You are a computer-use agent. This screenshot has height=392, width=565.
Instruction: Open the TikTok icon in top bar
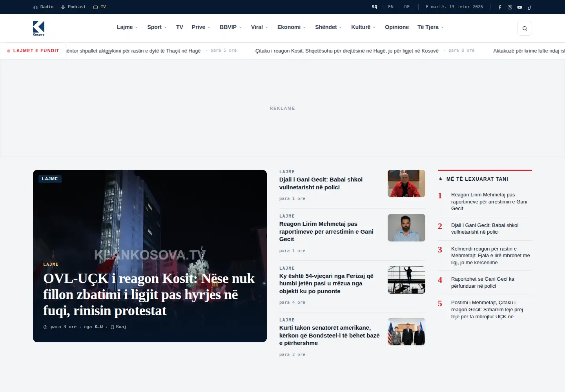click(529, 7)
